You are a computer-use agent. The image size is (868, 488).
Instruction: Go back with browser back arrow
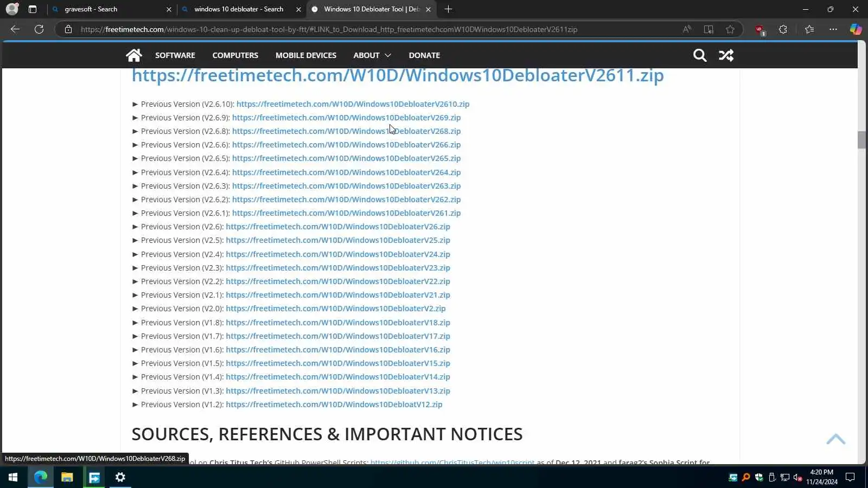pos(15,29)
